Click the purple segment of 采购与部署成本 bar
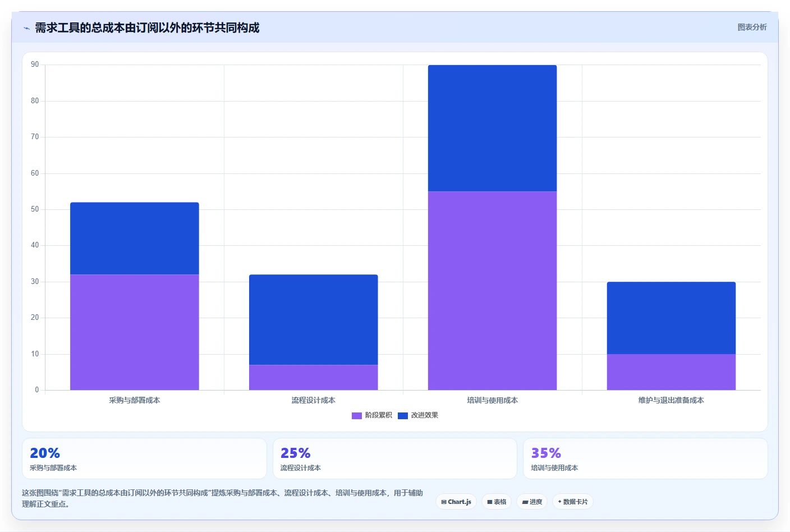This screenshot has width=790, height=532. [x=135, y=332]
